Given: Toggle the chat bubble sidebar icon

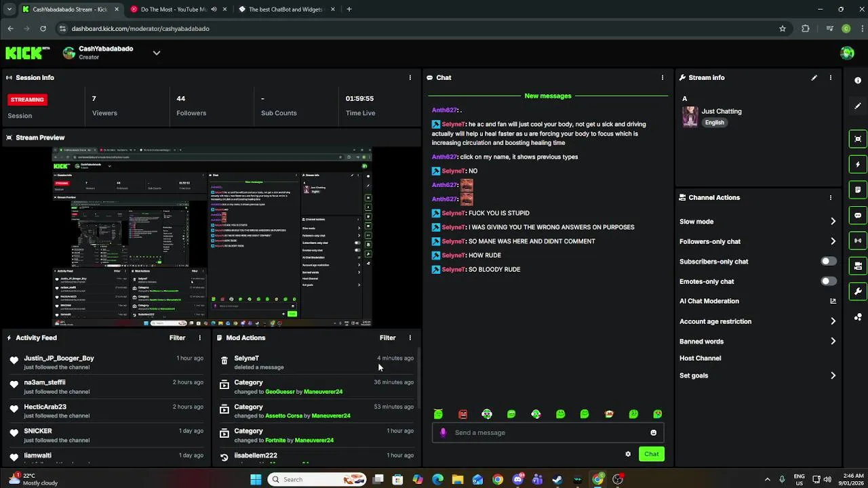Looking at the screenshot, I should pyautogui.click(x=858, y=216).
